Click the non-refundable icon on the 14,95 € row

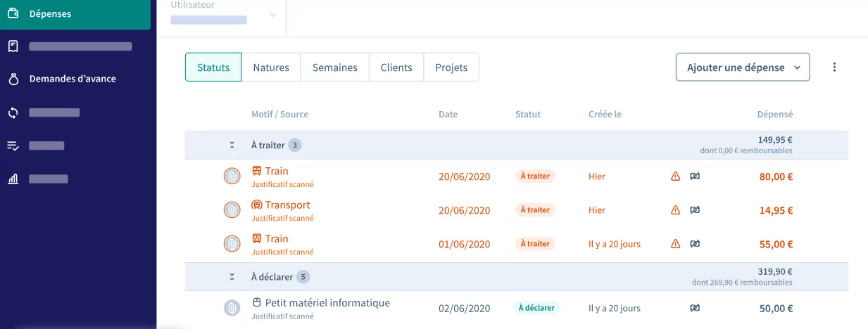tap(695, 210)
